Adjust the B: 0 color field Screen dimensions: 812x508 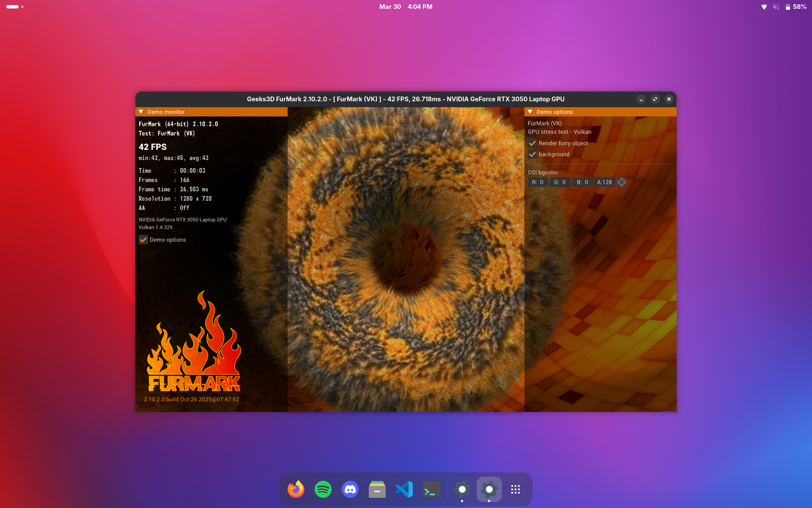[582, 182]
